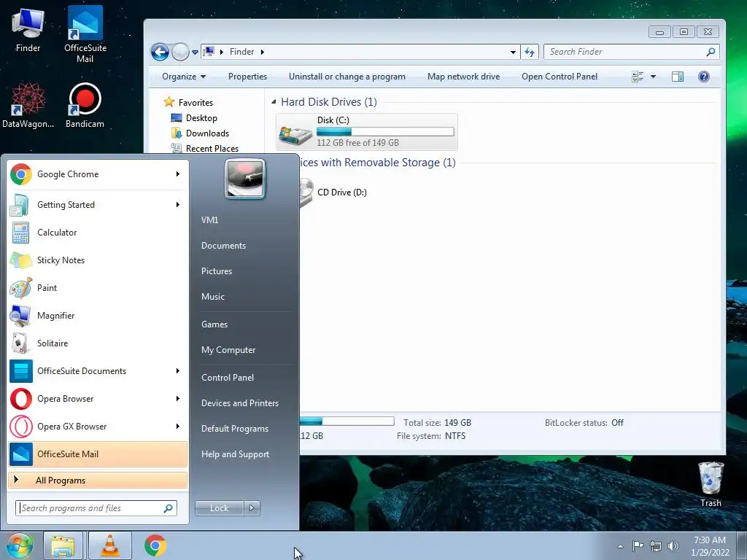Expand OfficeSuite Documents jump list arrow
Image resolution: width=747 pixels, height=560 pixels.
[x=178, y=371]
